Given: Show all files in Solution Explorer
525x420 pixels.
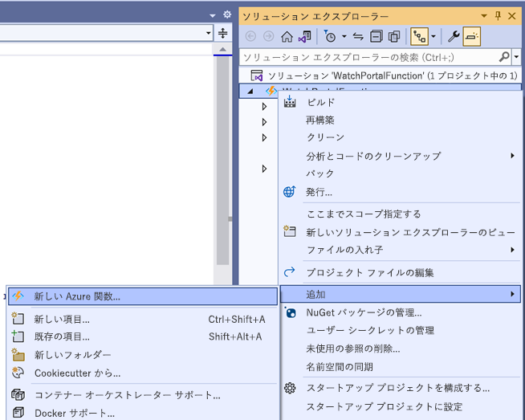Looking at the screenshot, I should (x=394, y=36).
